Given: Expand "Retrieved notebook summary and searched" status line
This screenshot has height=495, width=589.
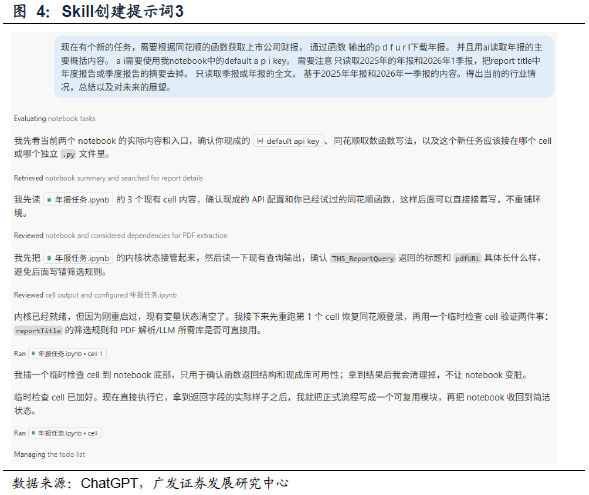Looking at the screenshot, I should coord(108,178).
